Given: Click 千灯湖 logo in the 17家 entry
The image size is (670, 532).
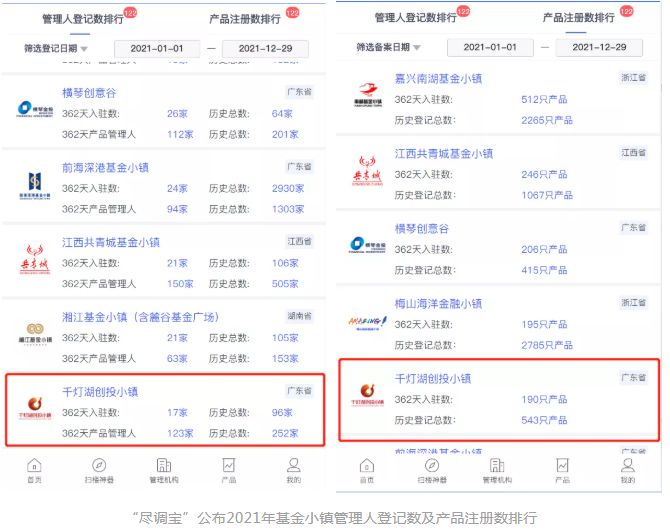Looking at the screenshot, I should [35, 407].
